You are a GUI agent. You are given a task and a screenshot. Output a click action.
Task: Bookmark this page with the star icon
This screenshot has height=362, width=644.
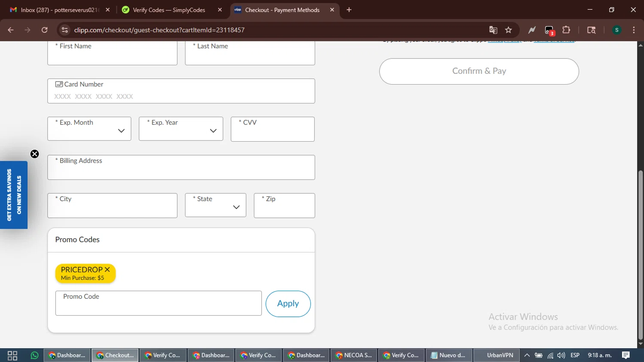509,30
